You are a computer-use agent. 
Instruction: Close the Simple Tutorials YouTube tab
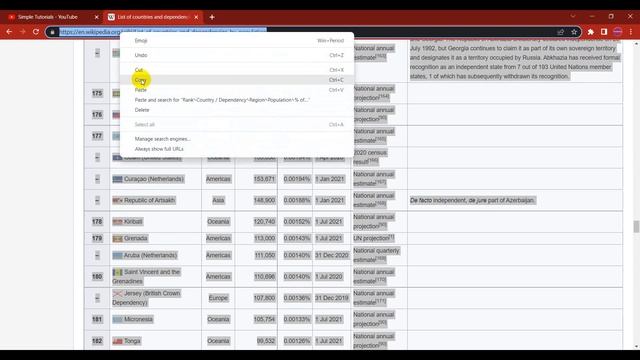(96, 17)
